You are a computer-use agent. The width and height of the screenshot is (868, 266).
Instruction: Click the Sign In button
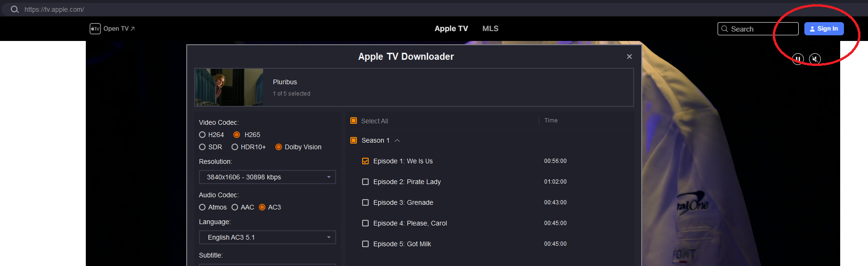tap(824, 29)
